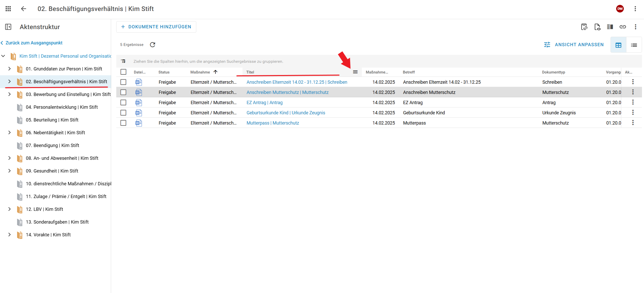
Task: Collapse the Aktenstruktur sidebar panel icon
Action: 8,27
